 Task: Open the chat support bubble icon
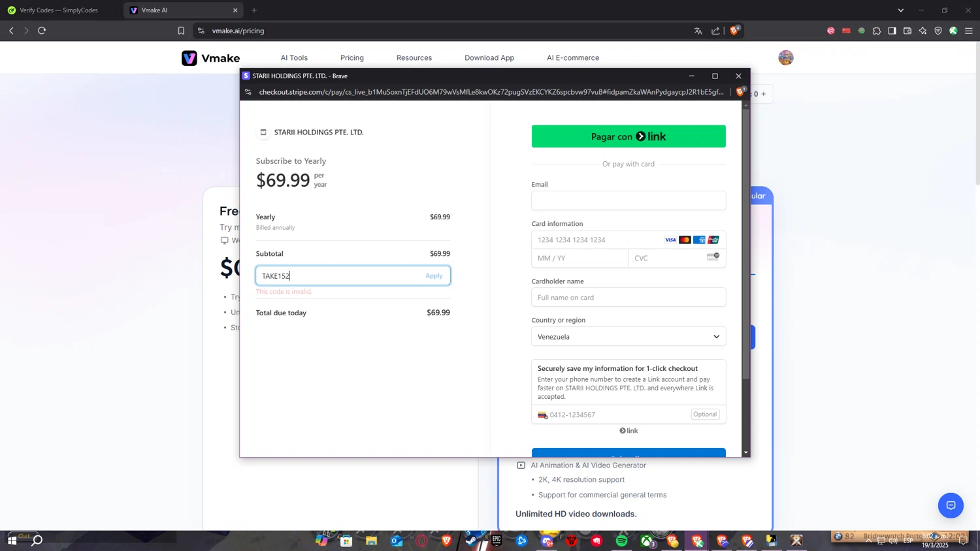pos(951,505)
